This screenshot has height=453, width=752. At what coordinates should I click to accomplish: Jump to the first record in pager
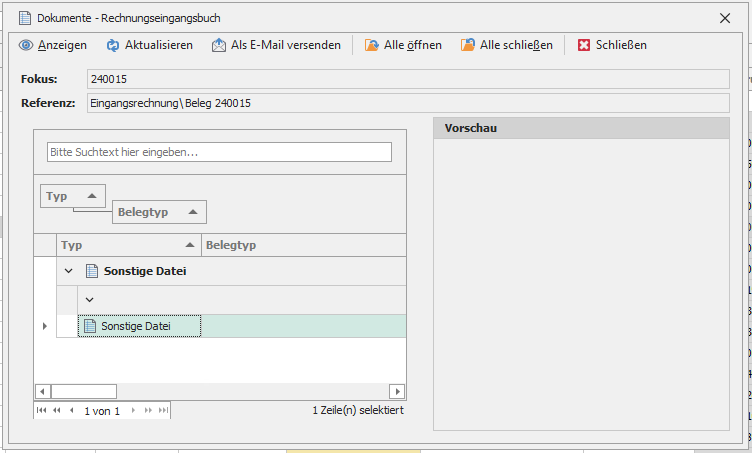(42, 411)
